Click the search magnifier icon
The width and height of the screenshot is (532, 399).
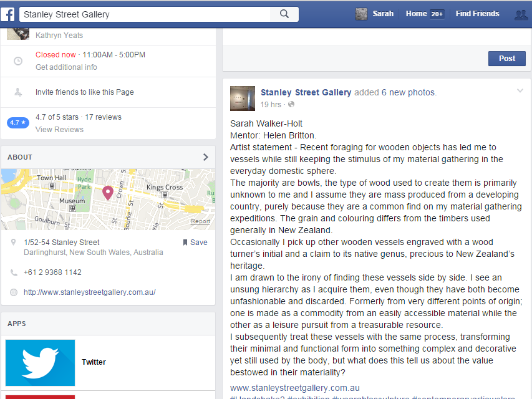click(x=284, y=14)
